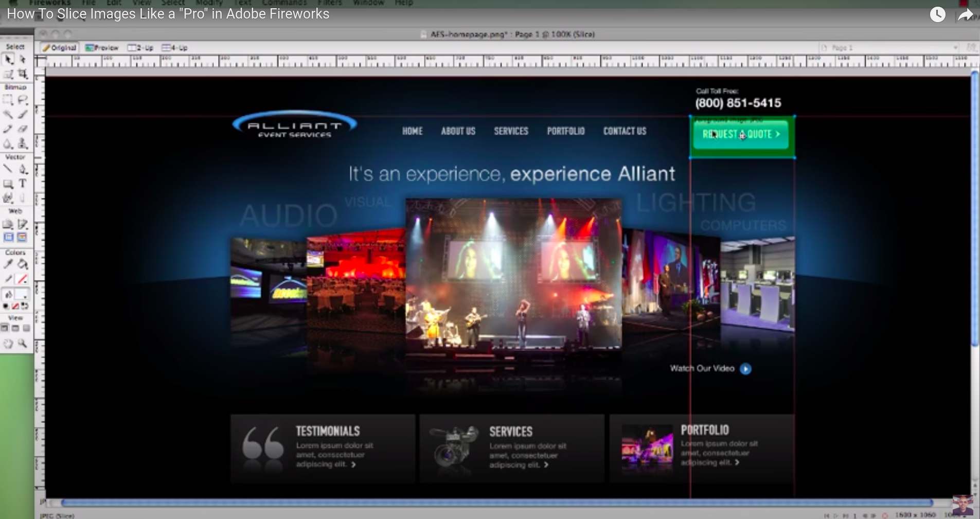Select the Request a Quote slice
Image resolution: width=980 pixels, height=519 pixels.
pos(742,137)
